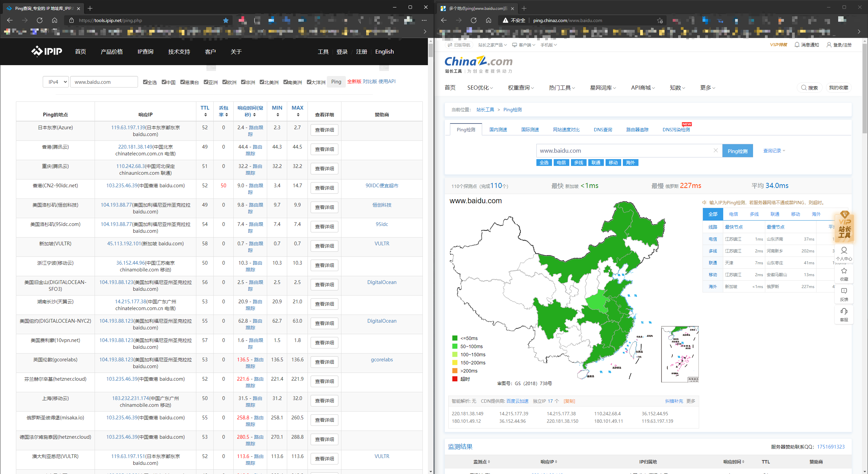868x474 pixels.
Task: Click green <=50ms legend swatch
Action: (455, 338)
